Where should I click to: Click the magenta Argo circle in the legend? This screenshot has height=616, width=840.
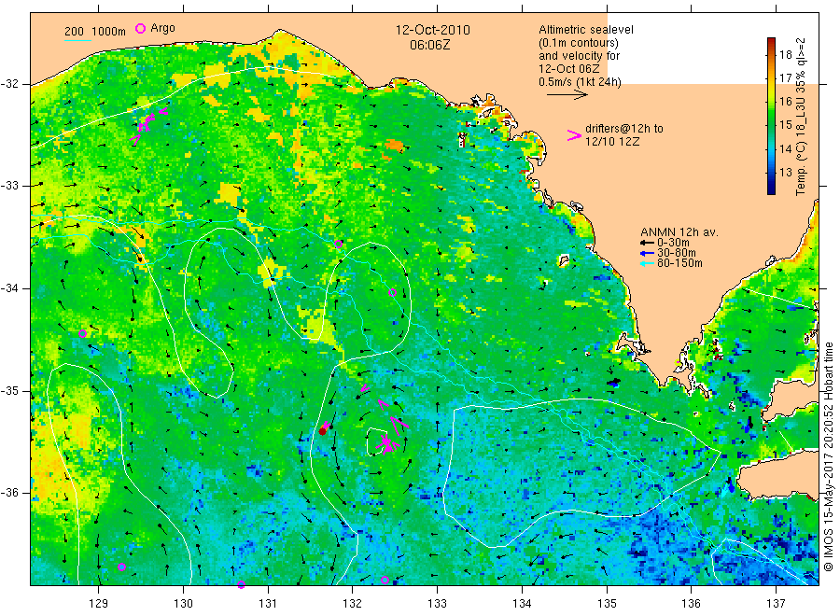point(140,28)
